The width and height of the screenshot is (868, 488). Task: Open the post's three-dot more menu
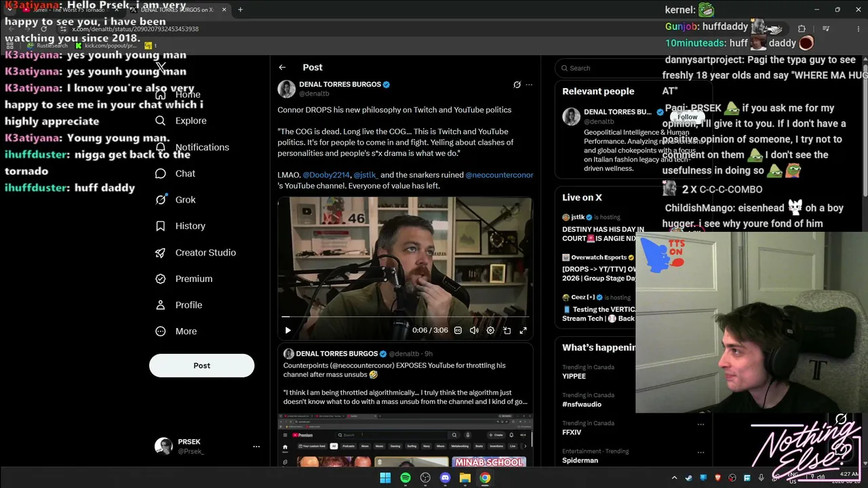pyautogui.click(x=529, y=85)
